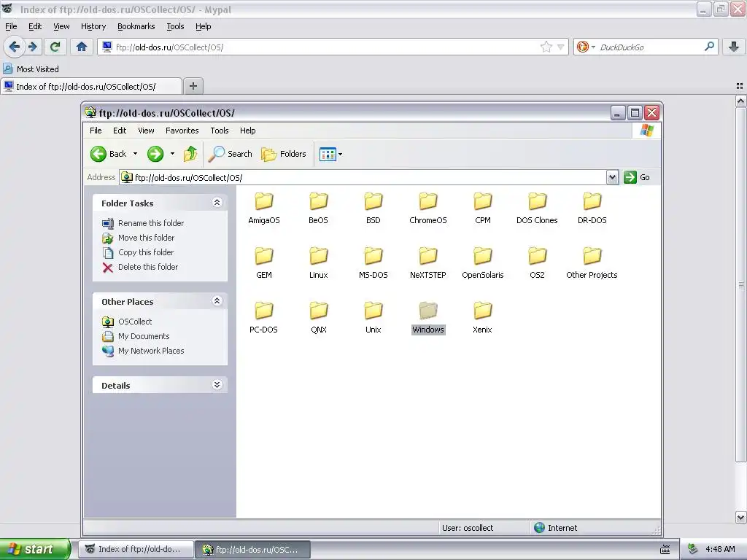Viewport: 747px width, 560px height.
Task: Select the OS2 folder icon
Action: (537, 256)
